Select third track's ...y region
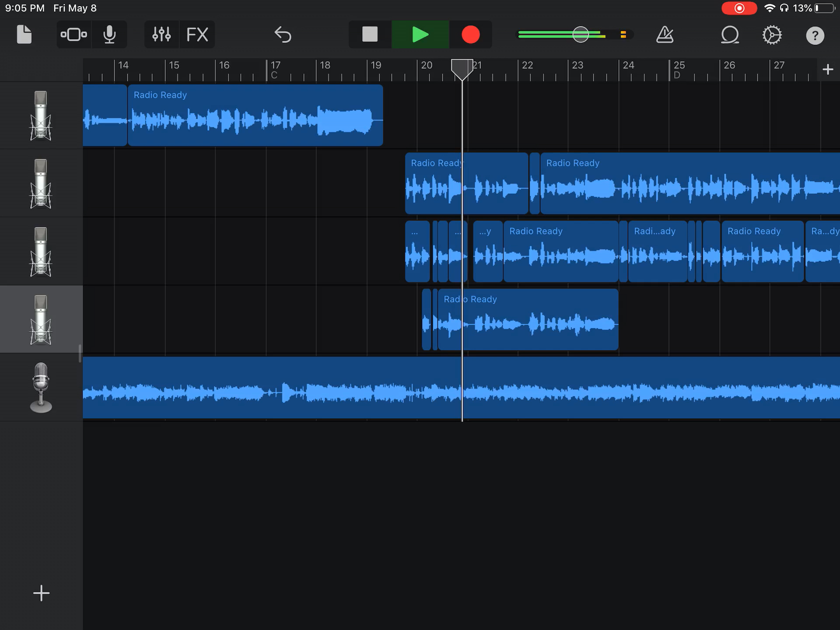This screenshot has width=840, height=630. pos(488,252)
